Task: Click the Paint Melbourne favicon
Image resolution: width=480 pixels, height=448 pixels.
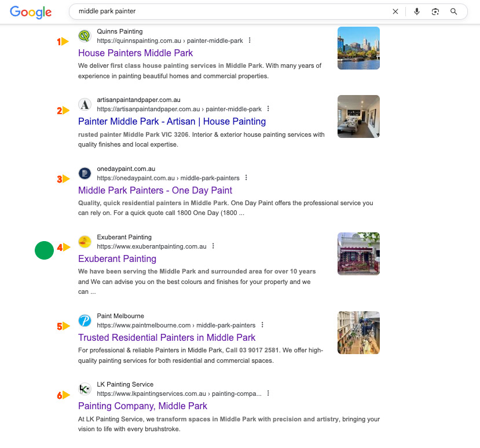Action: (x=85, y=320)
